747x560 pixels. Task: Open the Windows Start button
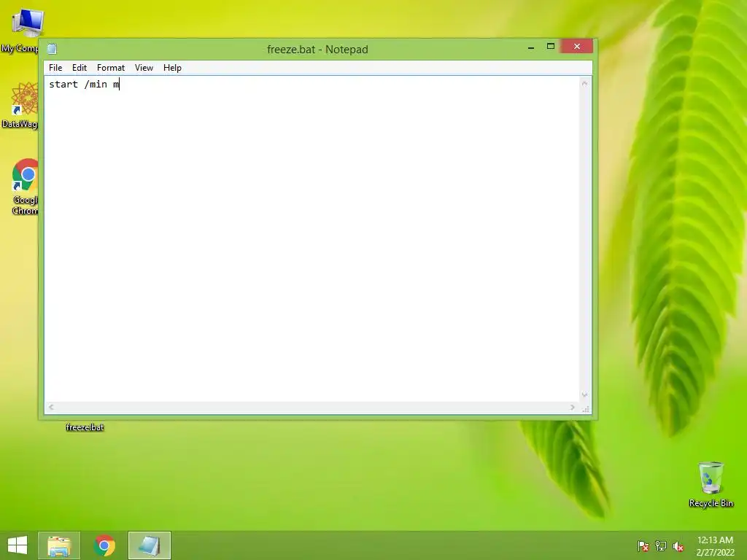click(x=18, y=545)
